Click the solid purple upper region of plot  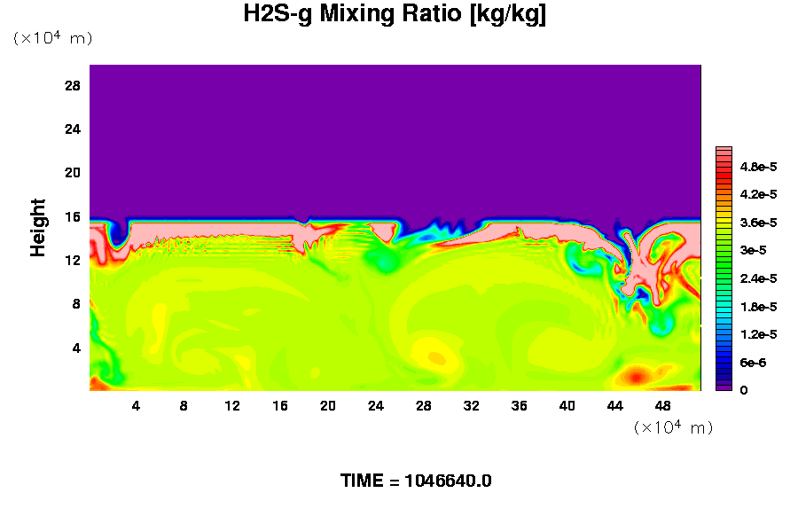tap(395, 133)
